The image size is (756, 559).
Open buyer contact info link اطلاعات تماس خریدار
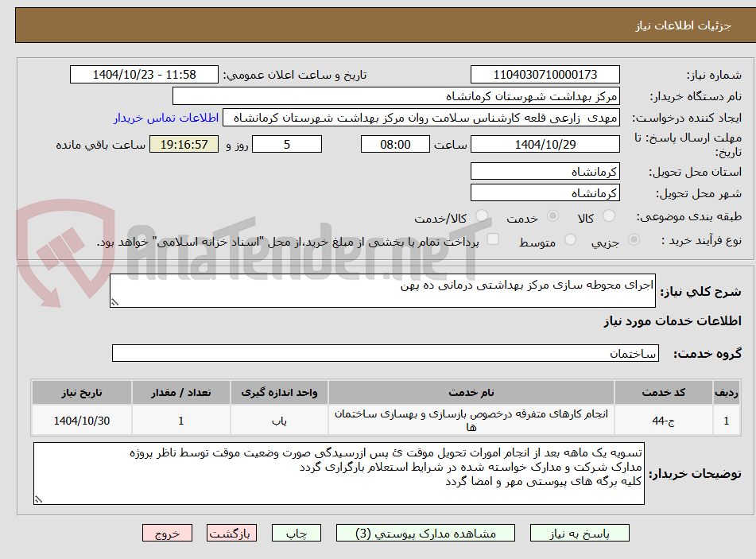pyautogui.click(x=166, y=118)
